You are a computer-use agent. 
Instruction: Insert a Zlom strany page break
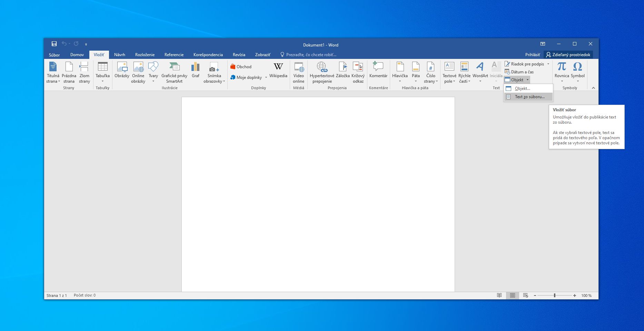point(84,73)
